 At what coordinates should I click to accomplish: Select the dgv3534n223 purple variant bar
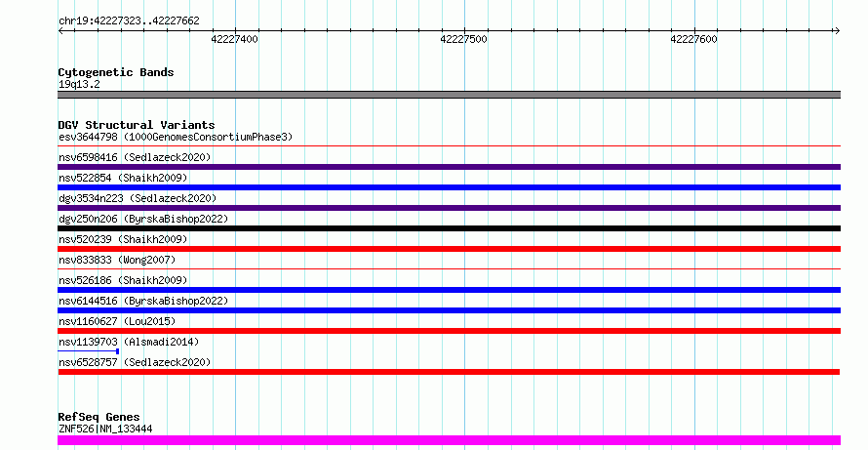[x=449, y=208]
